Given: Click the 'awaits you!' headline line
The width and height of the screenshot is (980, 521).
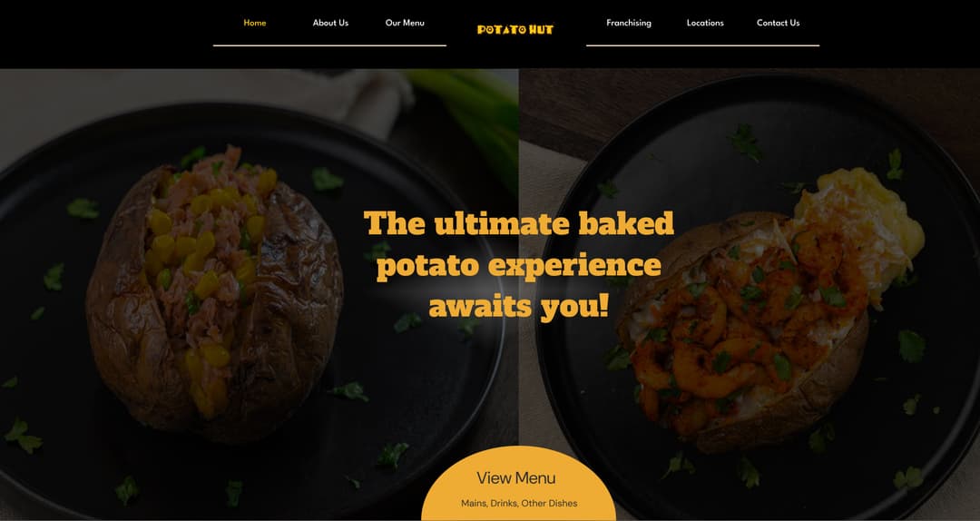Looking at the screenshot, I should point(519,307).
